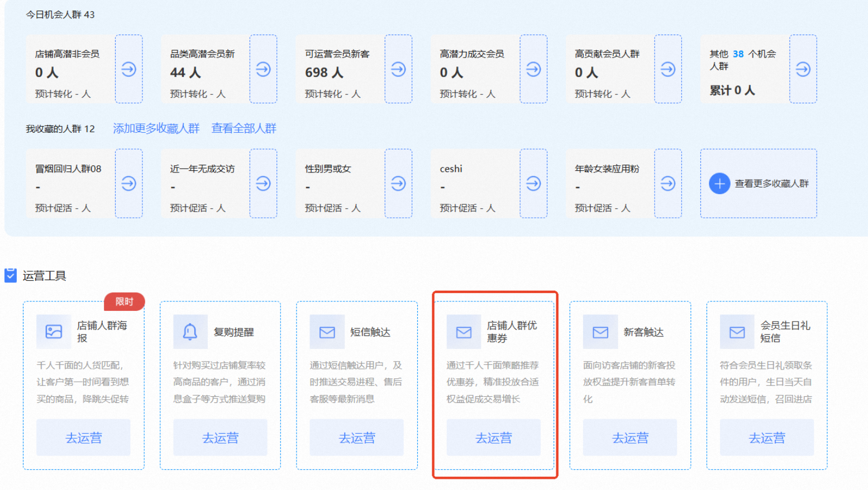Click 去运营 under 店铺人群优惠券
Image resolution: width=868 pixels, height=490 pixels.
(x=494, y=438)
